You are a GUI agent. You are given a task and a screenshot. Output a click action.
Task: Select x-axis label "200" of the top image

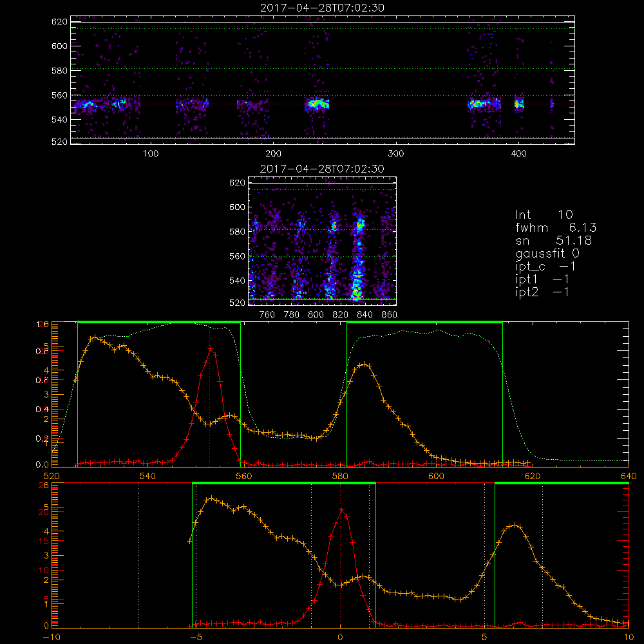(273, 154)
